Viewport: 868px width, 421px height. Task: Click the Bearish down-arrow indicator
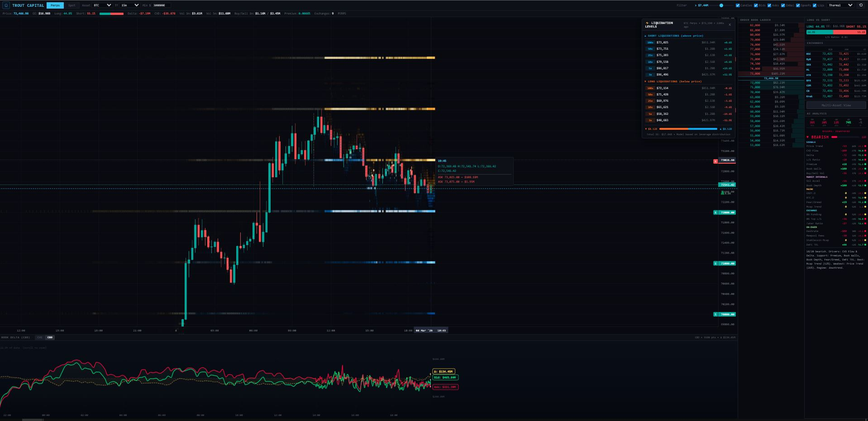click(808, 137)
